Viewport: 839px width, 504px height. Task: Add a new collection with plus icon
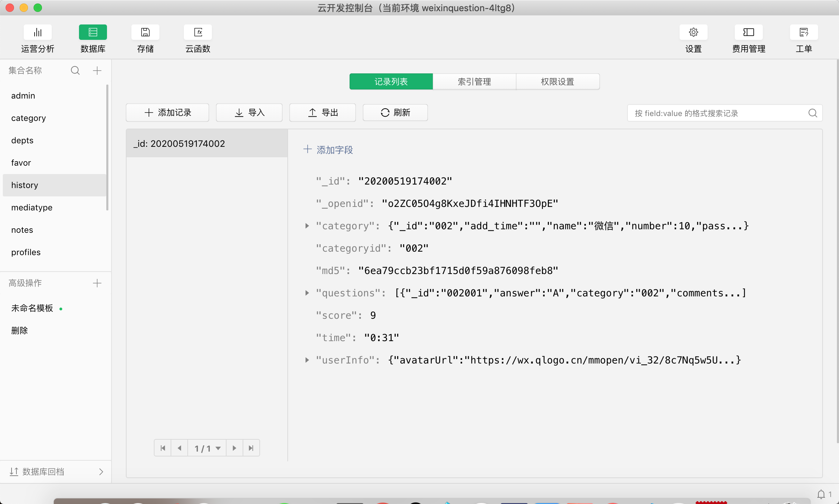pos(97,71)
